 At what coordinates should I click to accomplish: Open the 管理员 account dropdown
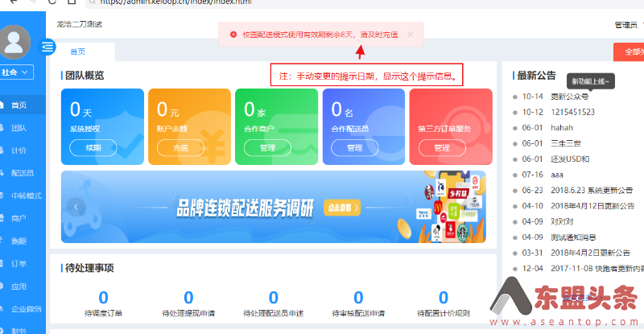[x=628, y=25]
